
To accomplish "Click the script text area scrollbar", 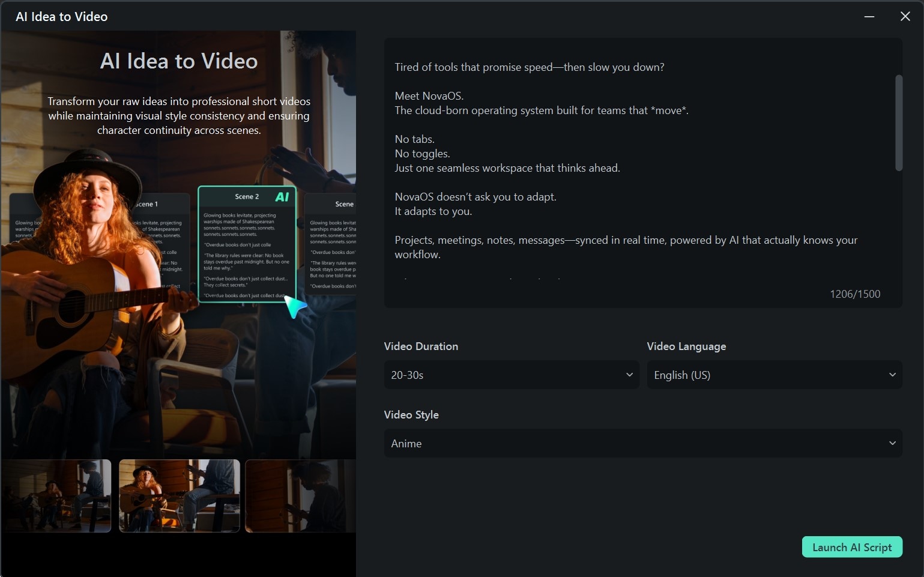I will point(898,123).
